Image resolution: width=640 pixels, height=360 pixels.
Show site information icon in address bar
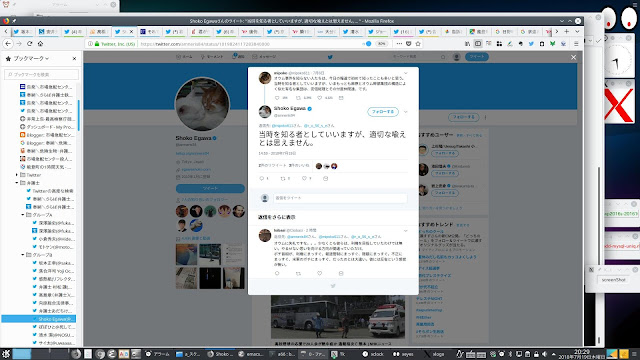[x=90, y=44]
